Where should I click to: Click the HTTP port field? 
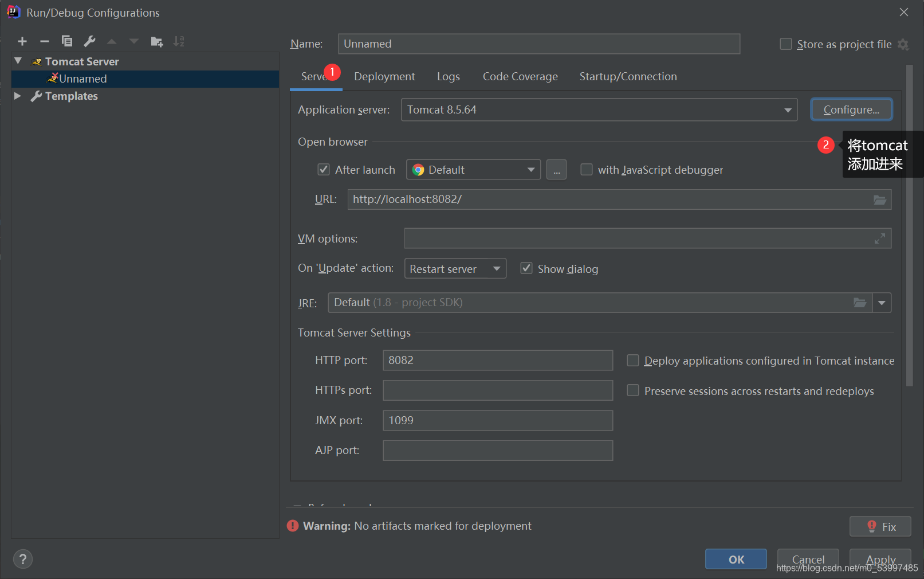[498, 360]
